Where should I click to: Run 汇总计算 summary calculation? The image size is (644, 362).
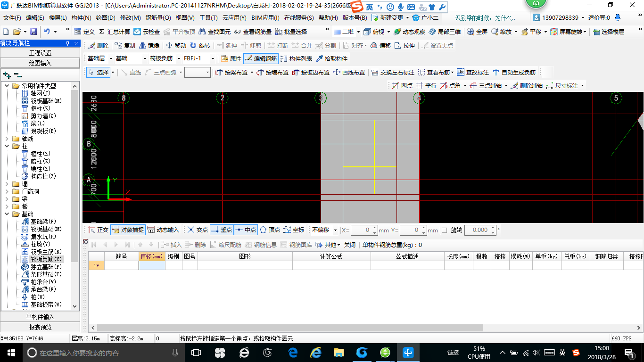(x=114, y=32)
